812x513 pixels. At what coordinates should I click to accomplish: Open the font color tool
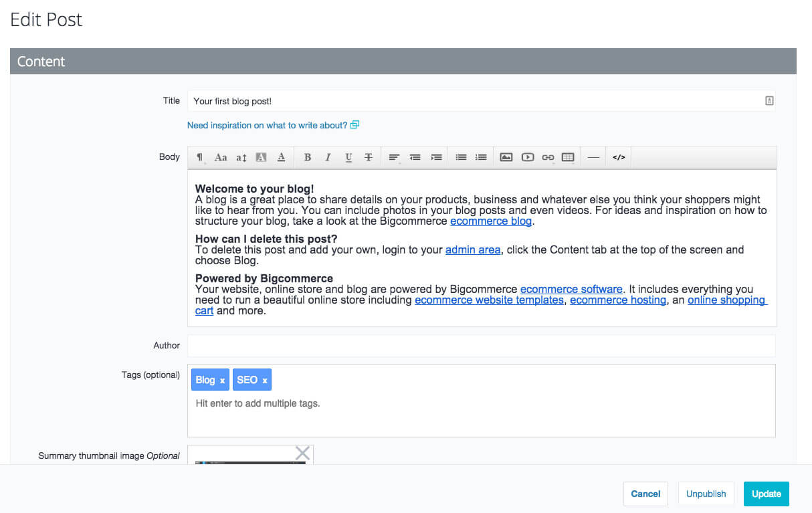282,157
